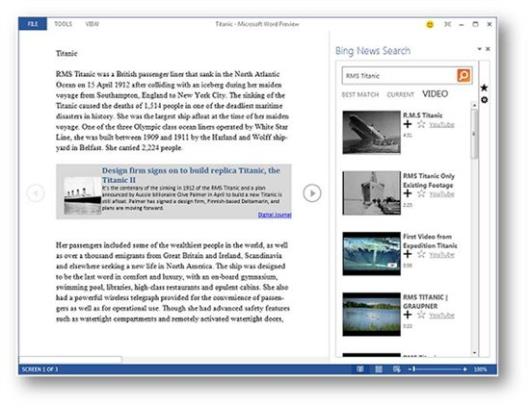Click the orange Bing search magnifier button
Screen dimensions: 530x408
pyautogui.click(x=464, y=75)
